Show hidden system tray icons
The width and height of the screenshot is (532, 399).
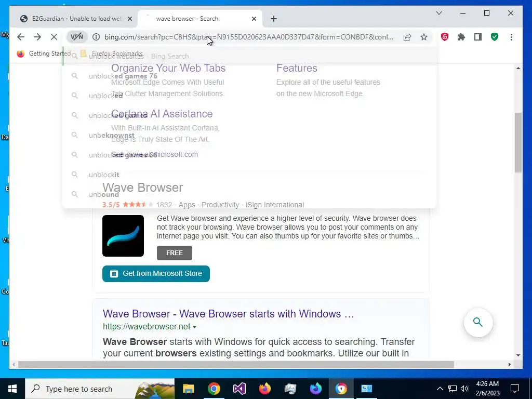click(x=440, y=389)
